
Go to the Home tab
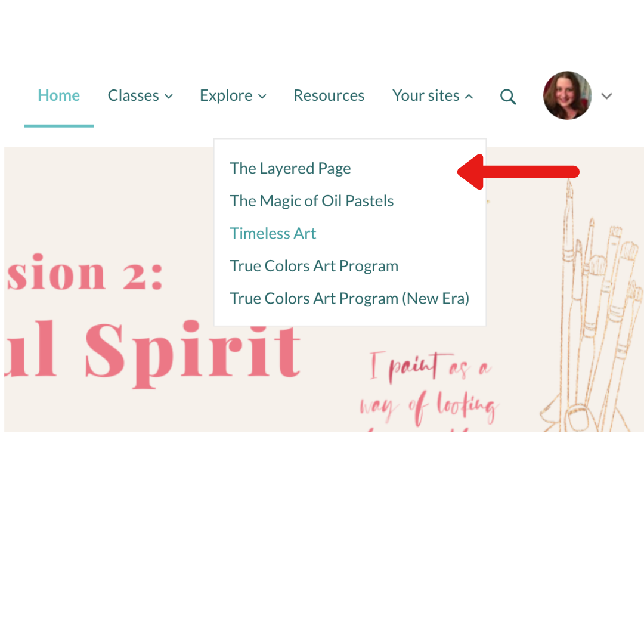[x=58, y=95]
